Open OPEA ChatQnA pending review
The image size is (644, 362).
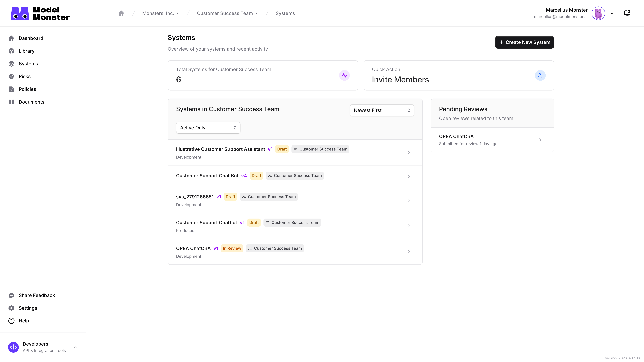coord(492,140)
